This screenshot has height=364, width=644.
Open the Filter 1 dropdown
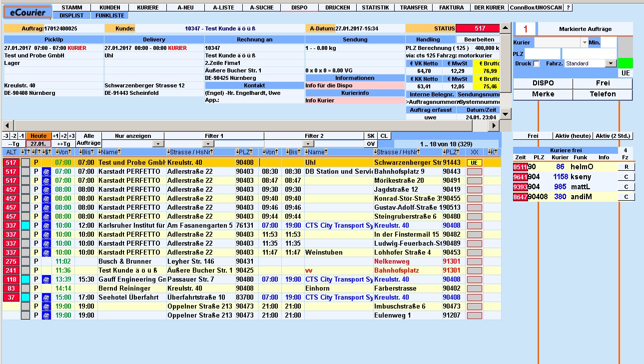tap(208, 144)
